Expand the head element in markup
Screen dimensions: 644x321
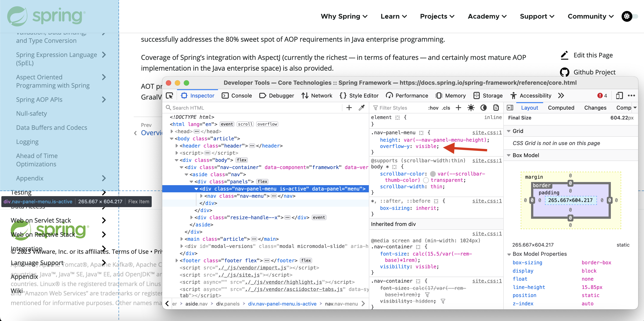click(x=172, y=131)
